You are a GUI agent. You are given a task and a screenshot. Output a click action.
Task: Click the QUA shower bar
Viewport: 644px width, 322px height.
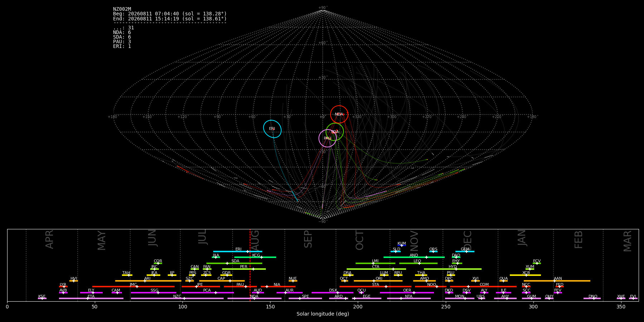[503, 281]
